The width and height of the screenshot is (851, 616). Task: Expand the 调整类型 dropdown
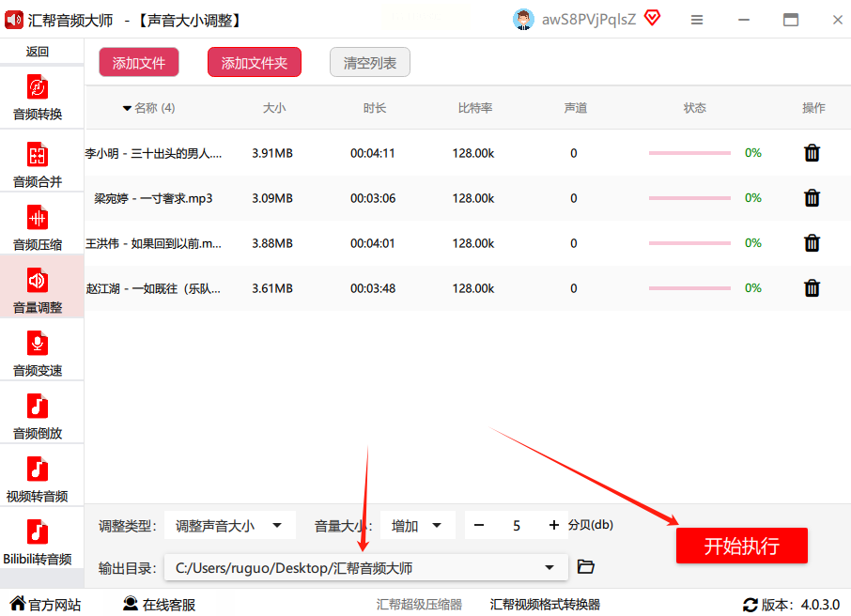pyautogui.click(x=230, y=526)
